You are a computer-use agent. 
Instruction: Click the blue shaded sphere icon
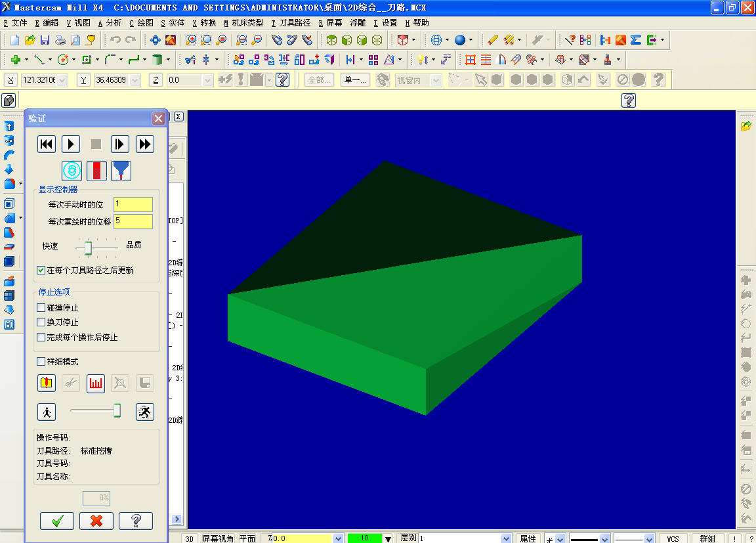[x=460, y=40]
